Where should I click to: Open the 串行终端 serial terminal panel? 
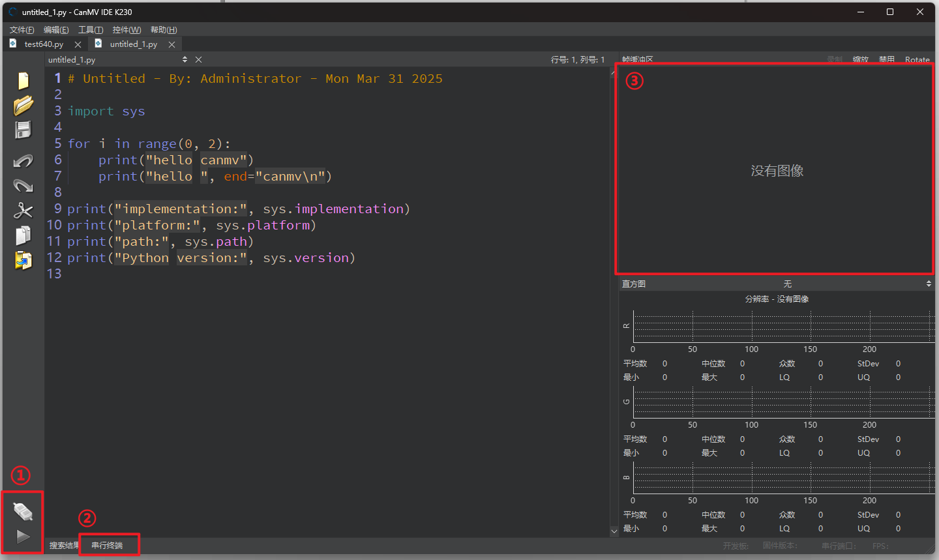coord(107,545)
